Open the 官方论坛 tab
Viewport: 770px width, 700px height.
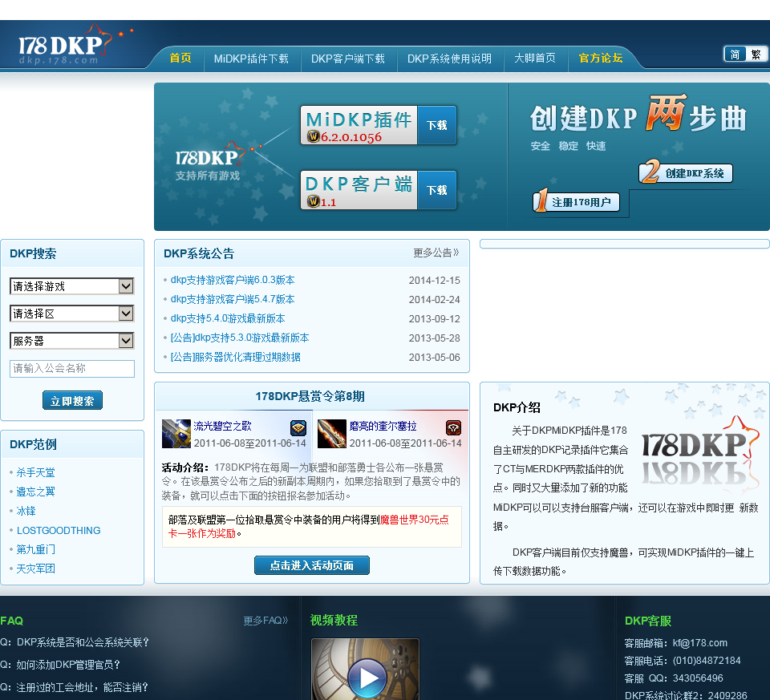pos(601,58)
